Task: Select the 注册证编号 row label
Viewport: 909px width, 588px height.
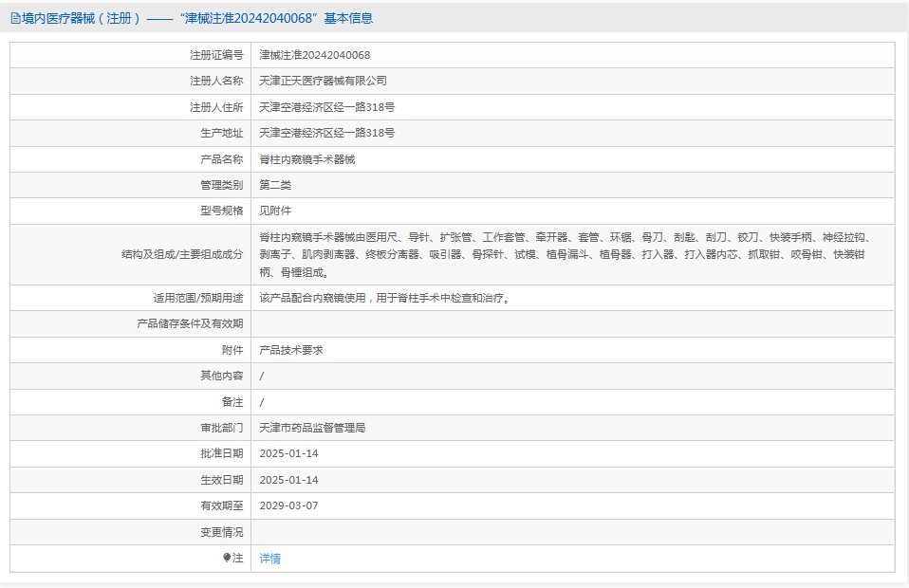Action: [x=217, y=55]
